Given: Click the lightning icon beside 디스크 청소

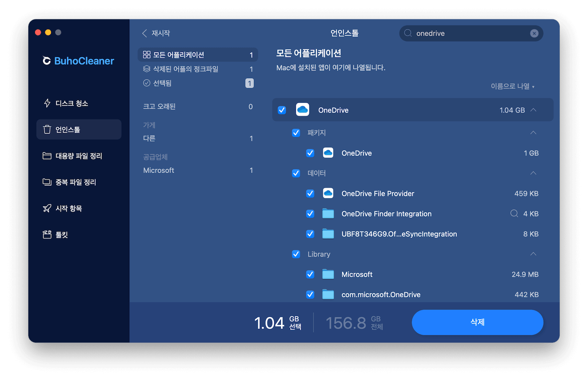Looking at the screenshot, I should point(47,103).
